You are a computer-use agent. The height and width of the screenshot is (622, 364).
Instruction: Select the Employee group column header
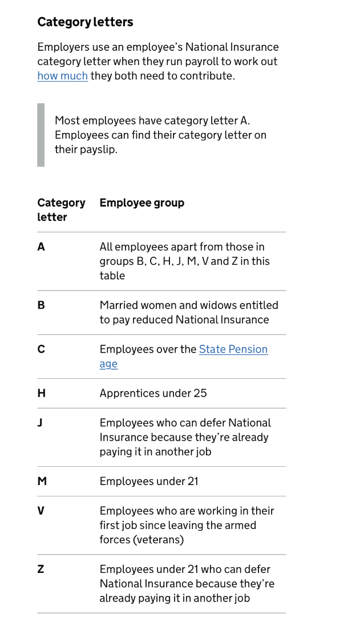point(142,203)
